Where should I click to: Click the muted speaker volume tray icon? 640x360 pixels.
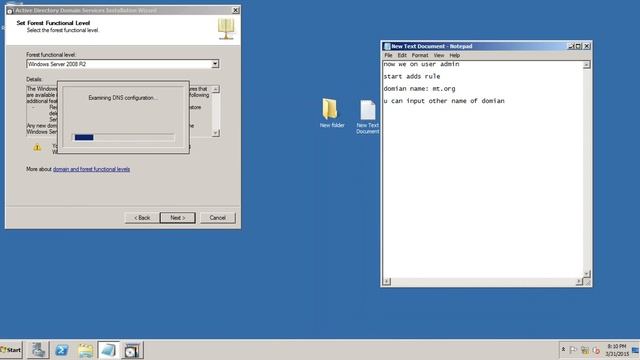click(596, 350)
